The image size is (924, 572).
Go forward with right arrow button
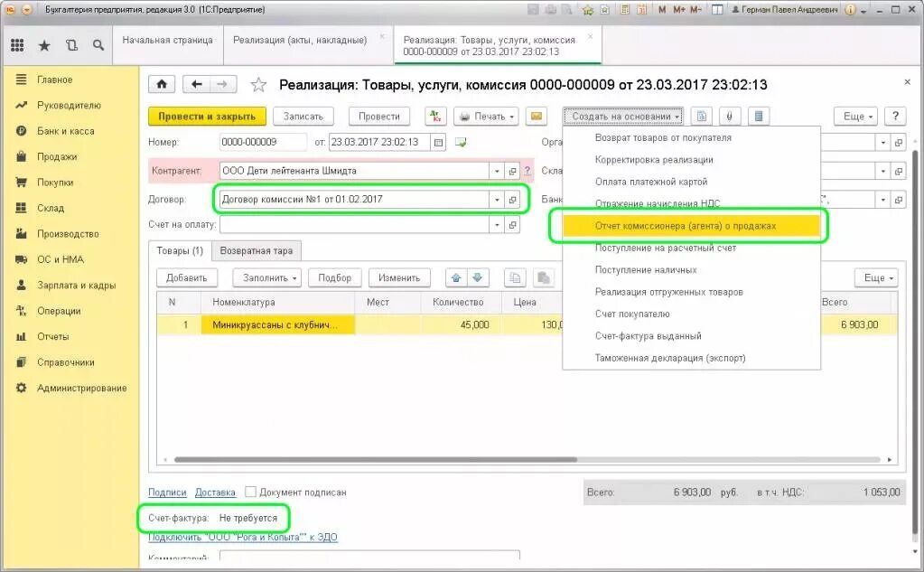pyautogui.click(x=223, y=84)
